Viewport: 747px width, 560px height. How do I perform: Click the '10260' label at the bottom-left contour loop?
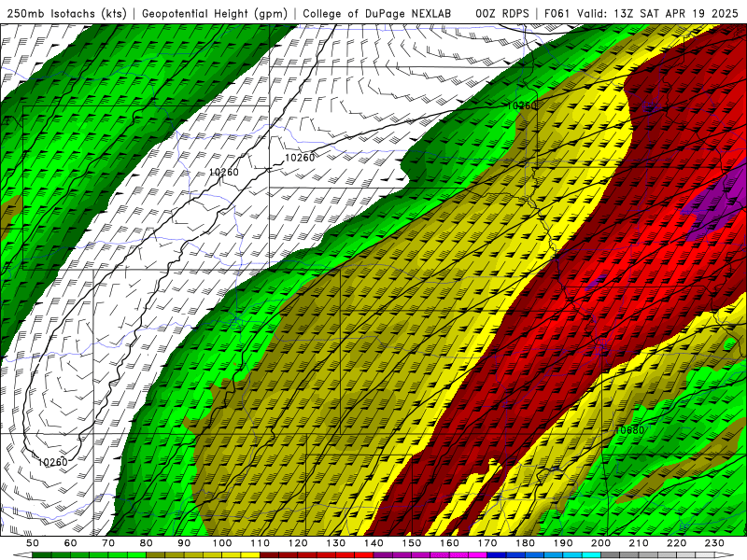(x=53, y=462)
